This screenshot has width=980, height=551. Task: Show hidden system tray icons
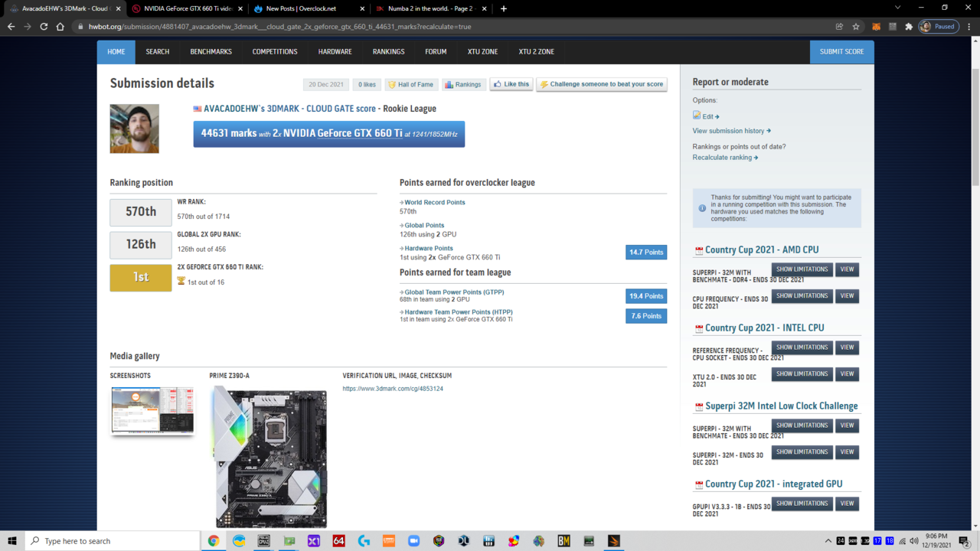pos(828,541)
